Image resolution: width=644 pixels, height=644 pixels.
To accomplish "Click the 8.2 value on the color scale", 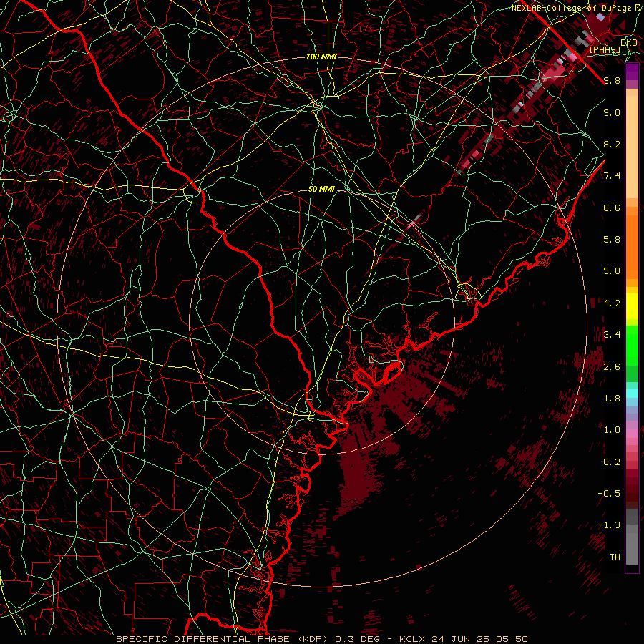I will coord(612,144).
